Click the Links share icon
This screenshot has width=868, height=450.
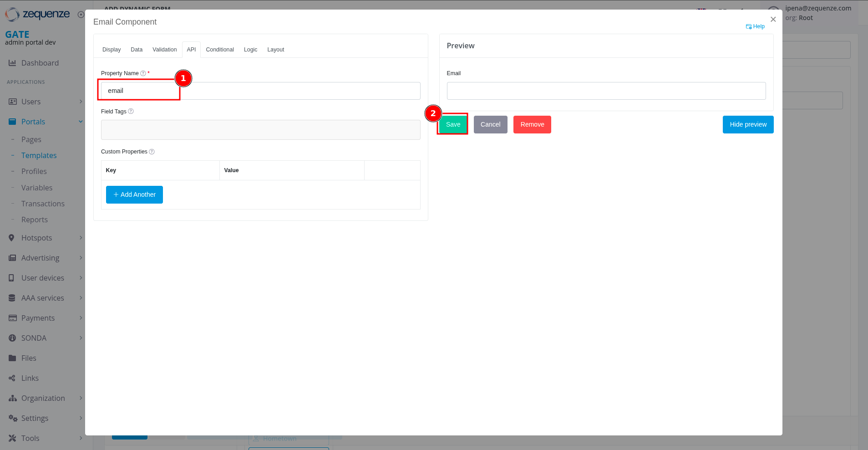coord(12,378)
